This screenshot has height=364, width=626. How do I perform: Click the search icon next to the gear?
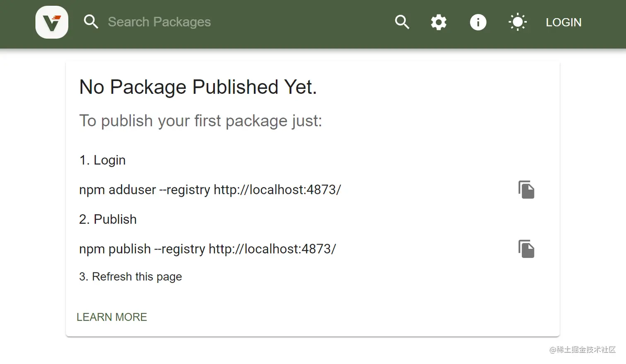[402, 22]
